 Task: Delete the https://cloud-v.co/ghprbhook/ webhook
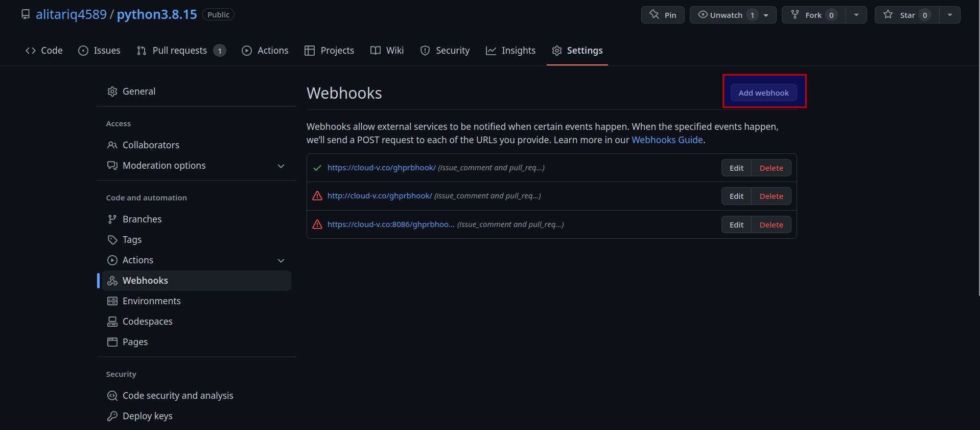[771, 168]
